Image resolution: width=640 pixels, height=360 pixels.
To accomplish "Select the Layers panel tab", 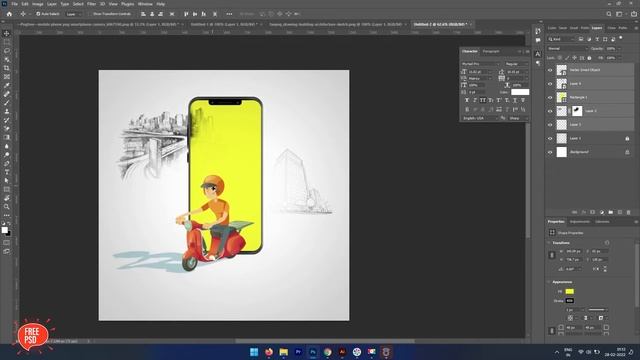I will click(x=597, y=28).
